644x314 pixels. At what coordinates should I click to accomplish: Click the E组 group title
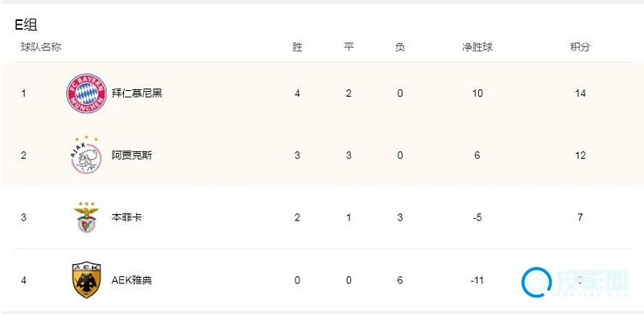[x=26, y=25]
